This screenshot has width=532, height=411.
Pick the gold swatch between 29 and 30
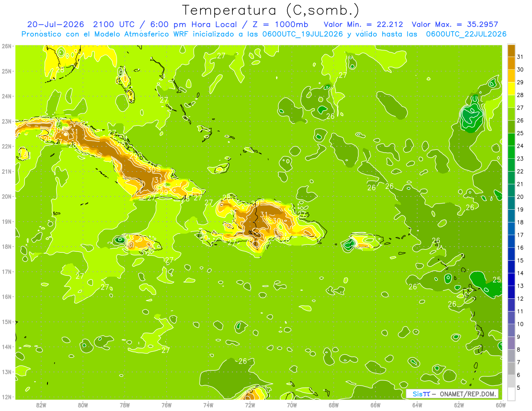point(511,76)
